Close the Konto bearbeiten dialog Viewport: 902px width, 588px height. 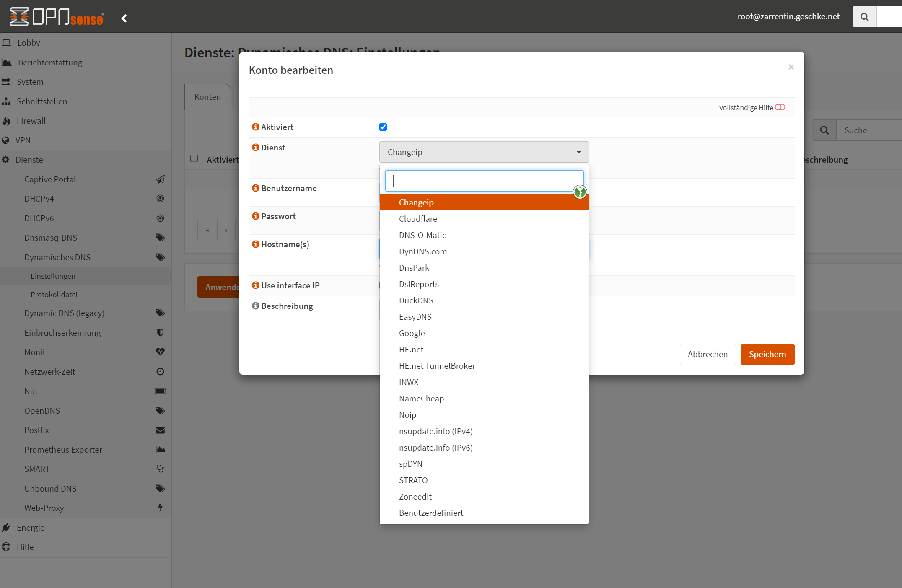tap(791, 67)
